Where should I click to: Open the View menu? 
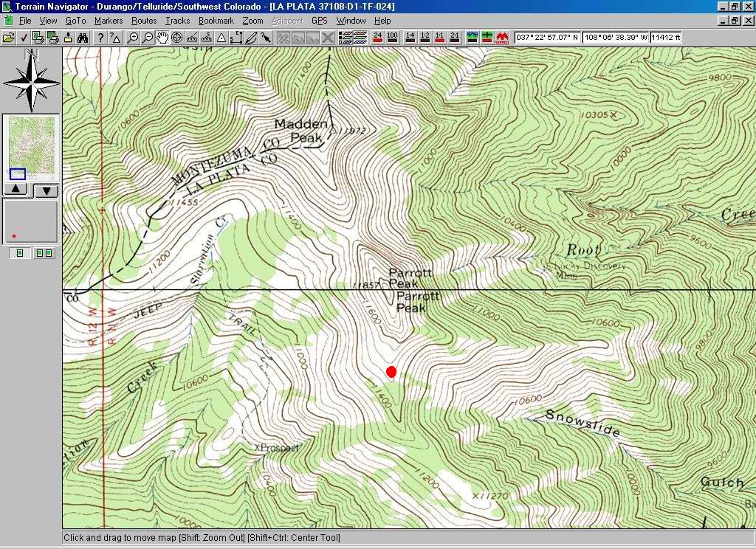(x=48, y=21)
